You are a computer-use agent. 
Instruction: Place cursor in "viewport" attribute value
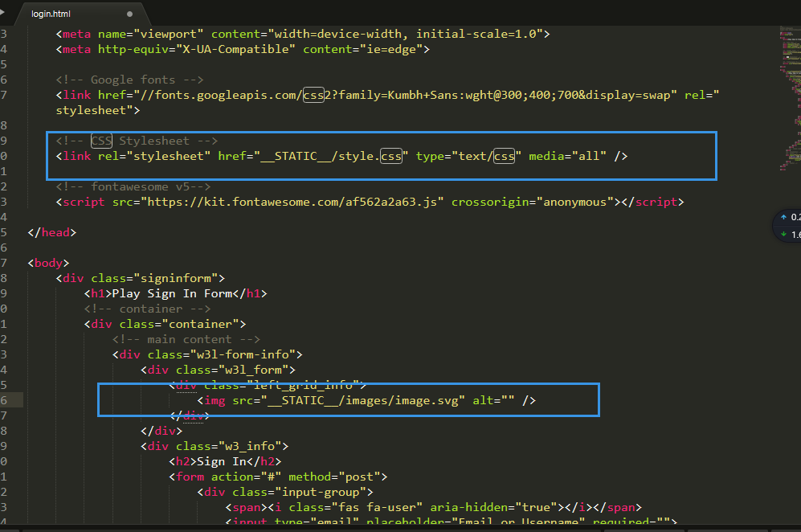click(168, 35)
